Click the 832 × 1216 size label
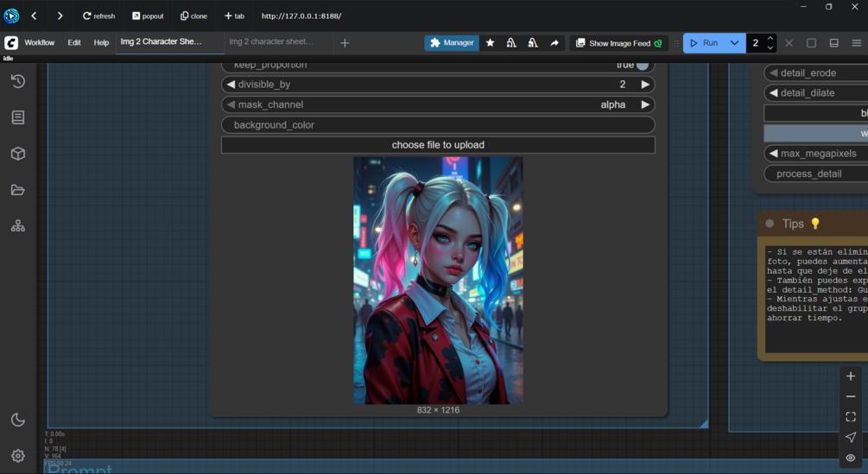 (x=438, y=410)
